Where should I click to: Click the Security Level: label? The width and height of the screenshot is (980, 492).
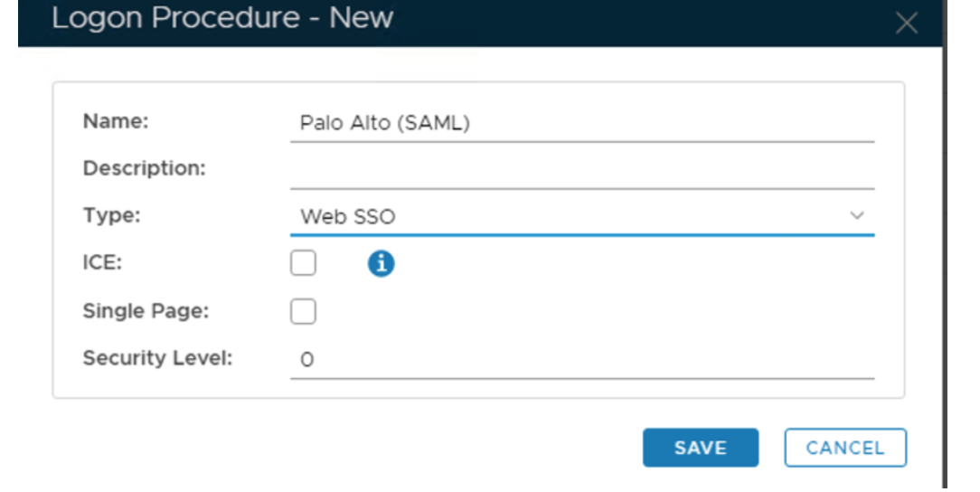(x=157, y=358)
